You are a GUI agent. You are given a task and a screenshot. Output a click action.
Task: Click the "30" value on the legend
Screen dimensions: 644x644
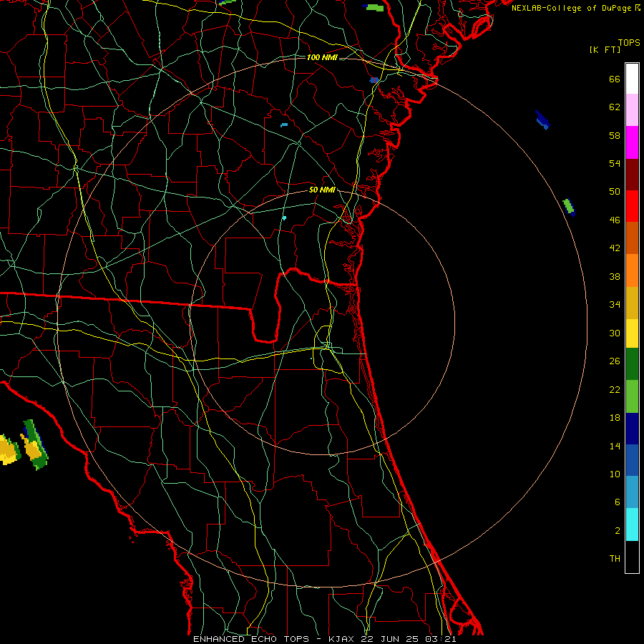pos(615,333)
